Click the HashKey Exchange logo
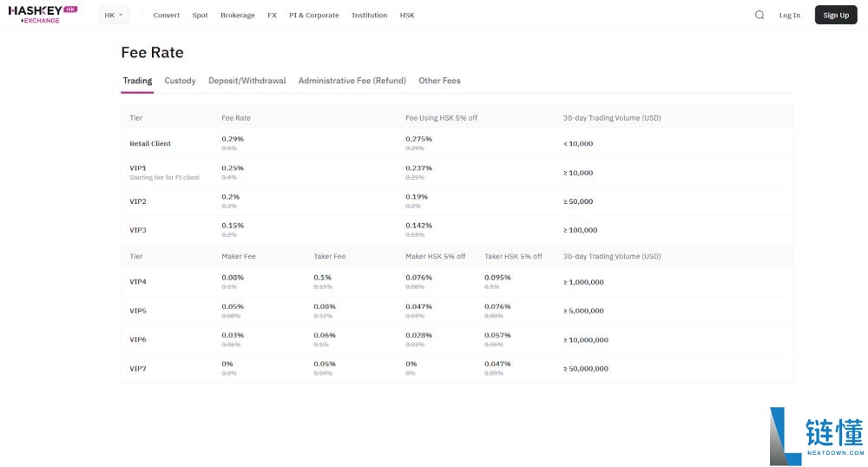The height and width of the screenshot is (467, 868). pyautogui.click(x=43, y=15)
